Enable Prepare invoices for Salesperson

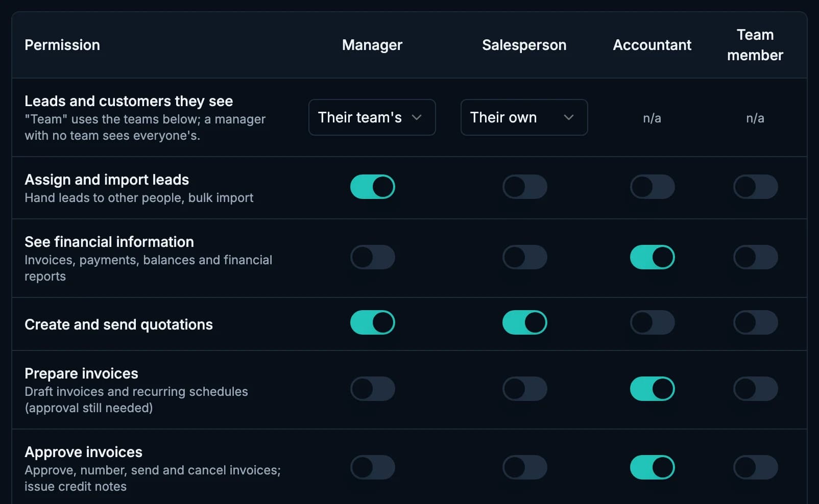coord(524,389)
